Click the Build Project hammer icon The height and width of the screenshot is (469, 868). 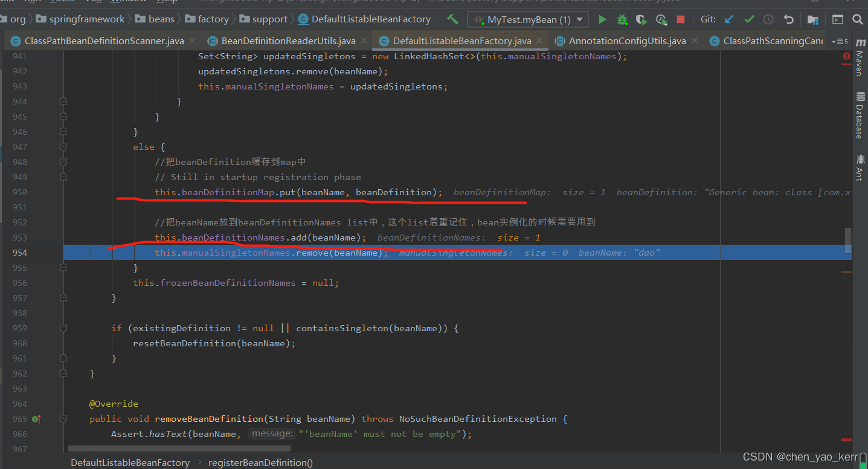pyautogui.click(x=452, y=19)
